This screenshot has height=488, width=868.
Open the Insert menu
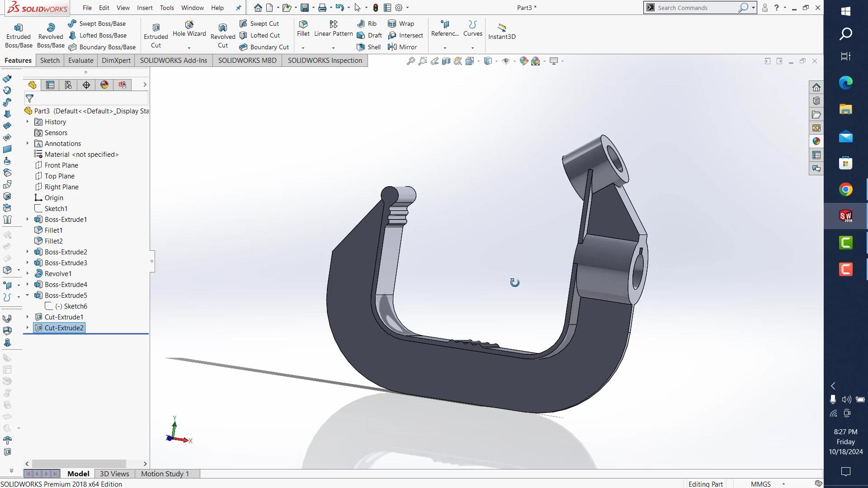(x=145, y=8)
